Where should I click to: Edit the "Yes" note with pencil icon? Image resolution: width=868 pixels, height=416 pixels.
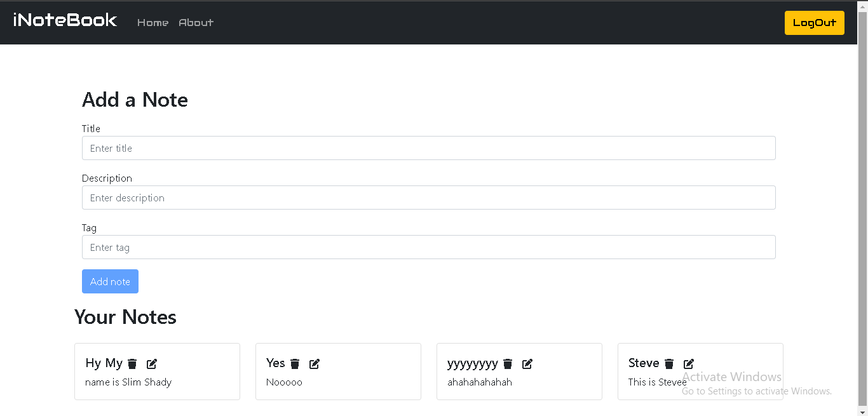314,363
